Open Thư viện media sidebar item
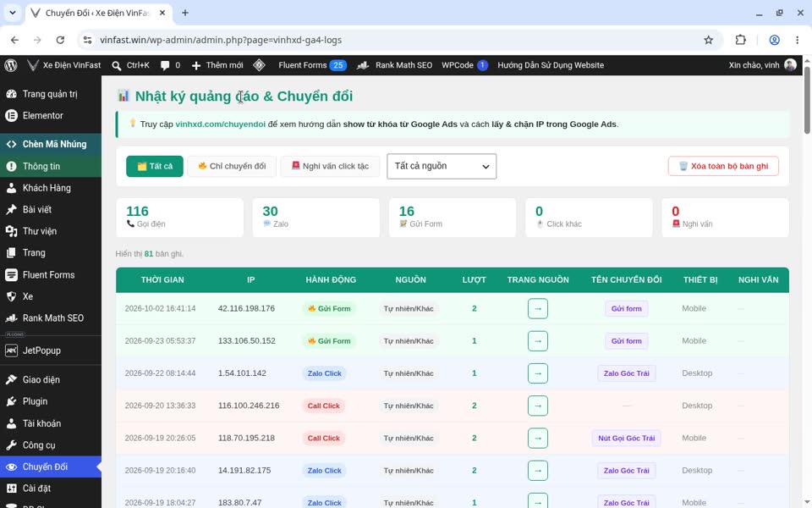The width and height of the screenshot is (812, 508). tap(51, 231)
